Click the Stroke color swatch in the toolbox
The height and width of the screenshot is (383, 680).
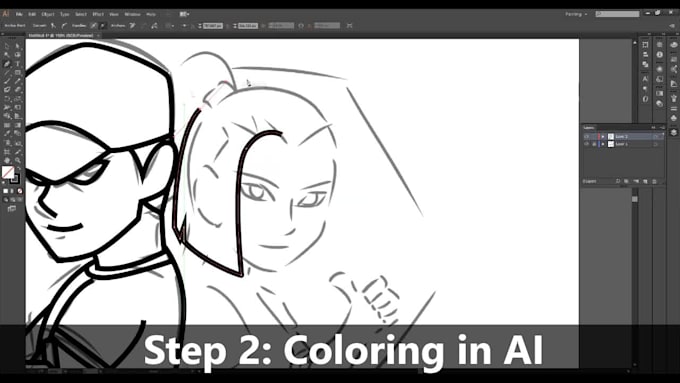(16, 179)
